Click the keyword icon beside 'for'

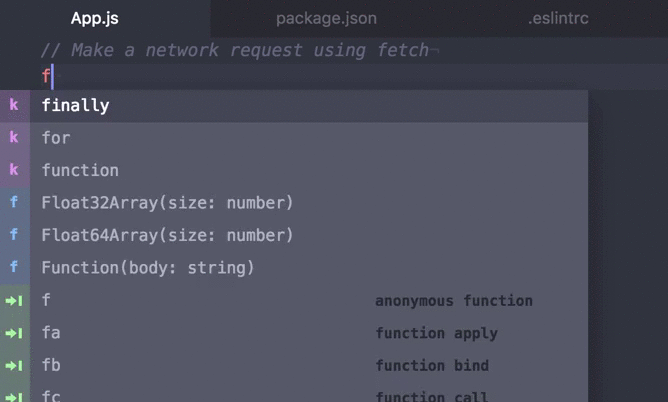pyautogui.click(x=14, y=138)
